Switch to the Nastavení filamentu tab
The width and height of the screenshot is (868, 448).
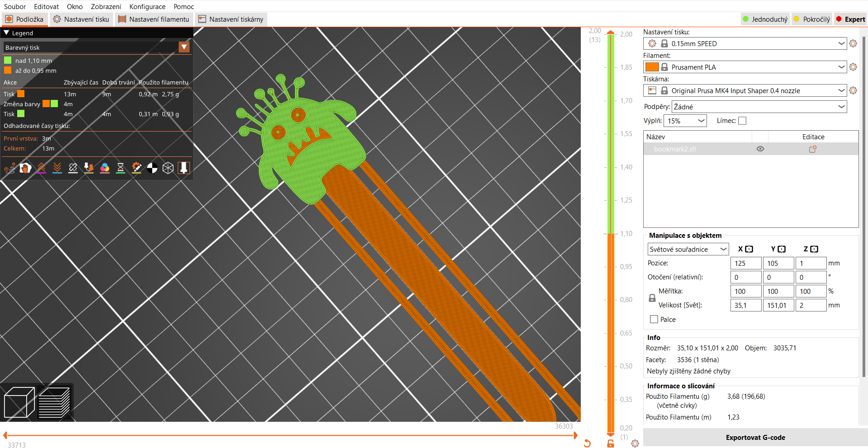pyautogui.click(x=154, y=19)
